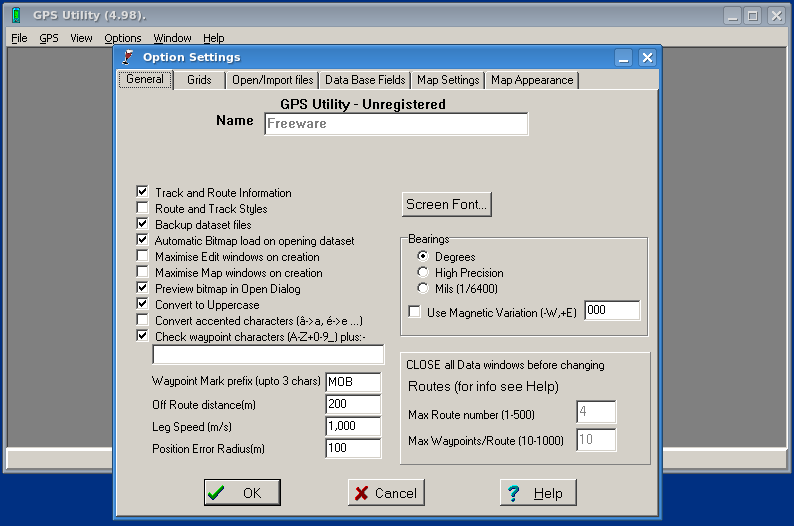Switch to the Open/Import files tab
Image resolution: width=794 pixels, height=526 pixels.
point(272,80)
